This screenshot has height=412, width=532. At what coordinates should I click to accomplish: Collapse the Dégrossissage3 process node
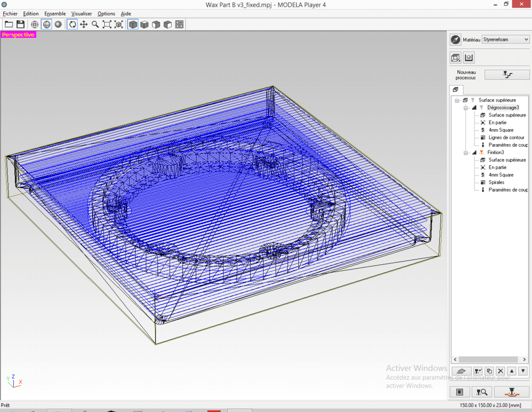pyautogui.click(x=466, y=108)
